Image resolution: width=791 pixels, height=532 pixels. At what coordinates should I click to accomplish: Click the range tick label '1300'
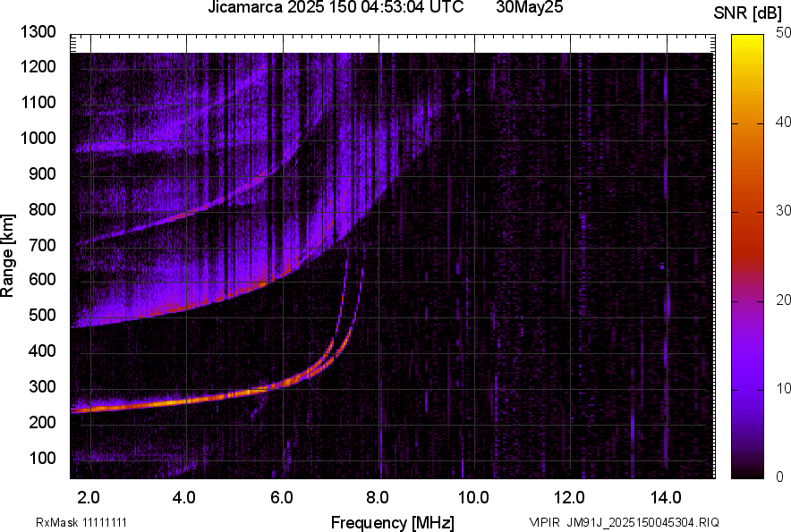pos(38,32)
